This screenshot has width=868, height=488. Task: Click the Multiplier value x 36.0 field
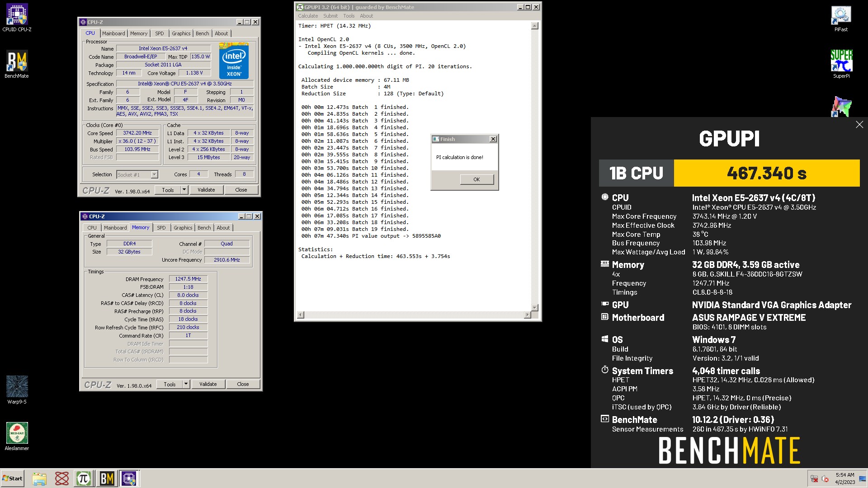[137, 141]
